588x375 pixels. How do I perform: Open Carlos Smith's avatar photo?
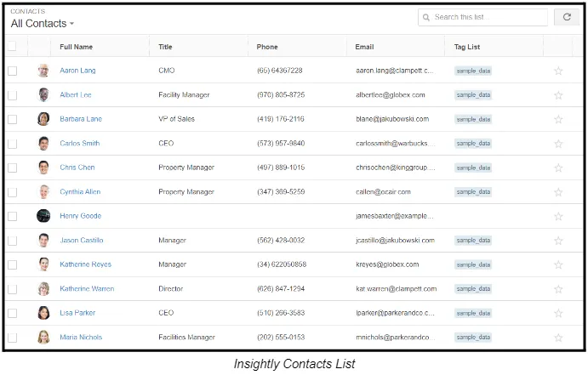tap(43, 143)
